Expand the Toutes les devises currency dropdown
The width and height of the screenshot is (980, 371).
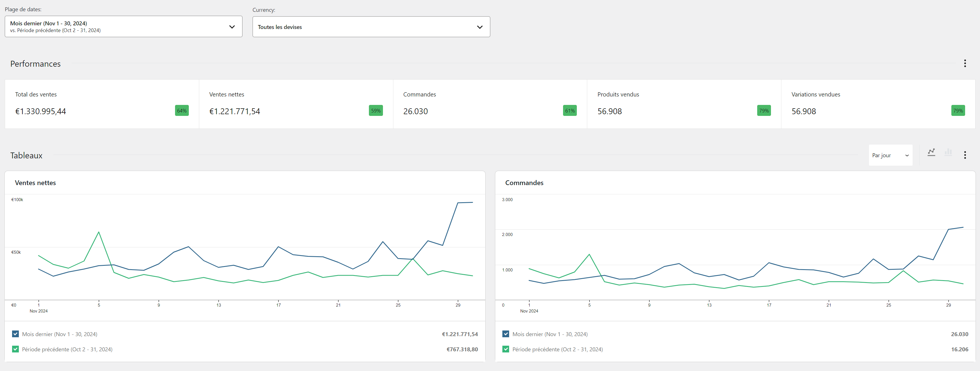click(371, 27)
